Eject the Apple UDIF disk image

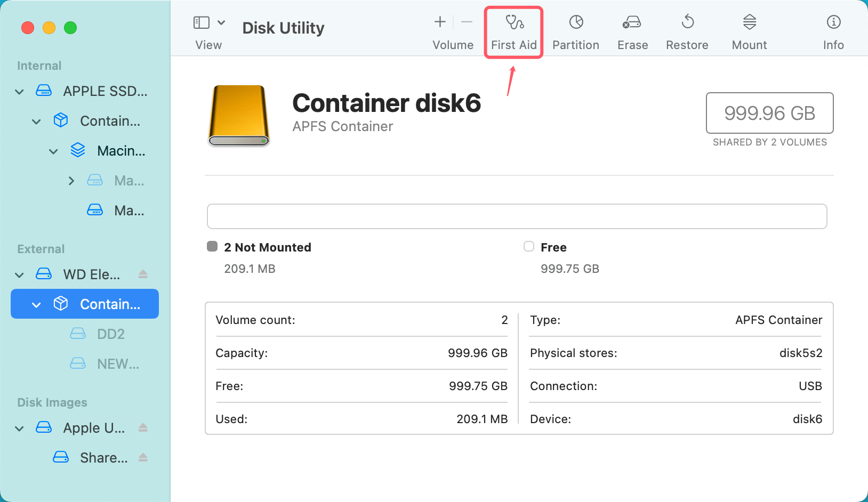pyautogui.click(x=143, y=427)
